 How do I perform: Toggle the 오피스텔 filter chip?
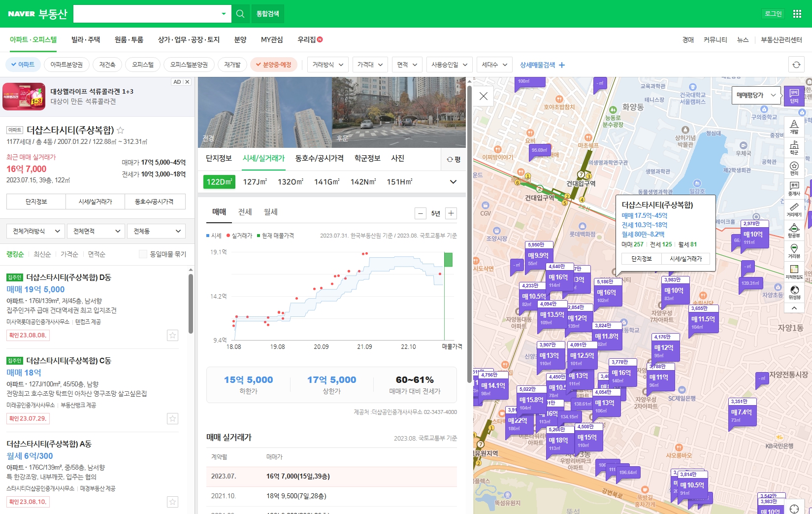coord(143,65)
